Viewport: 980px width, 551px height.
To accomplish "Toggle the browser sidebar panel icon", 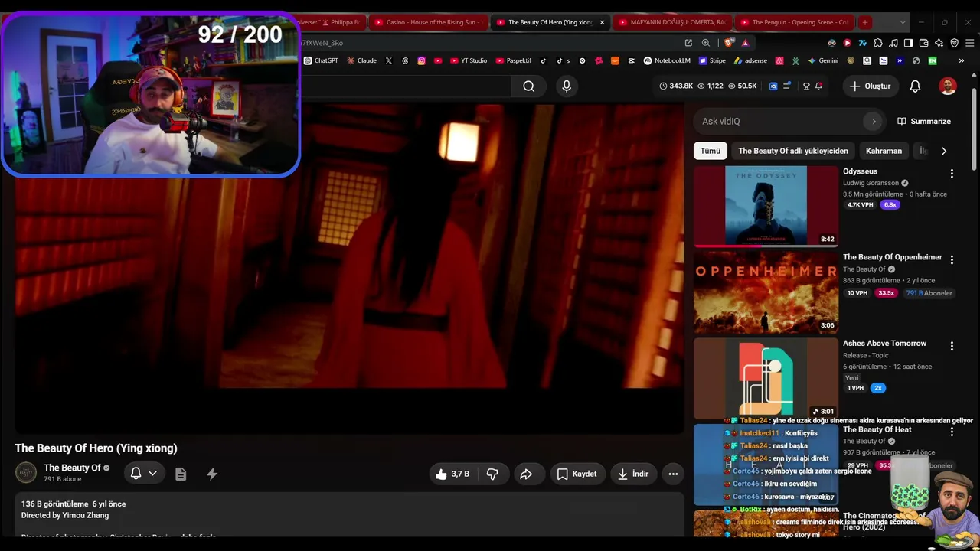I will (908, 43).
